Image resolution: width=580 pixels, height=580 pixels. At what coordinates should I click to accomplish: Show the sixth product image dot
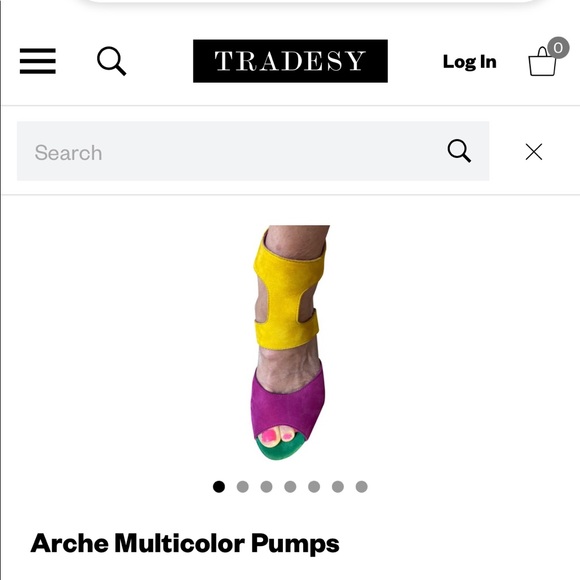click(338, 486)
